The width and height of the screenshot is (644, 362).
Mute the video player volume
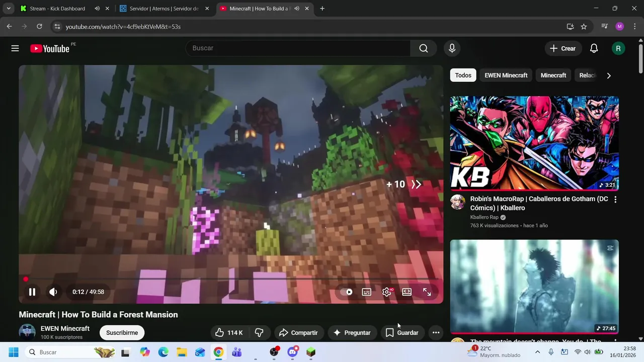(x=53, y=292)
